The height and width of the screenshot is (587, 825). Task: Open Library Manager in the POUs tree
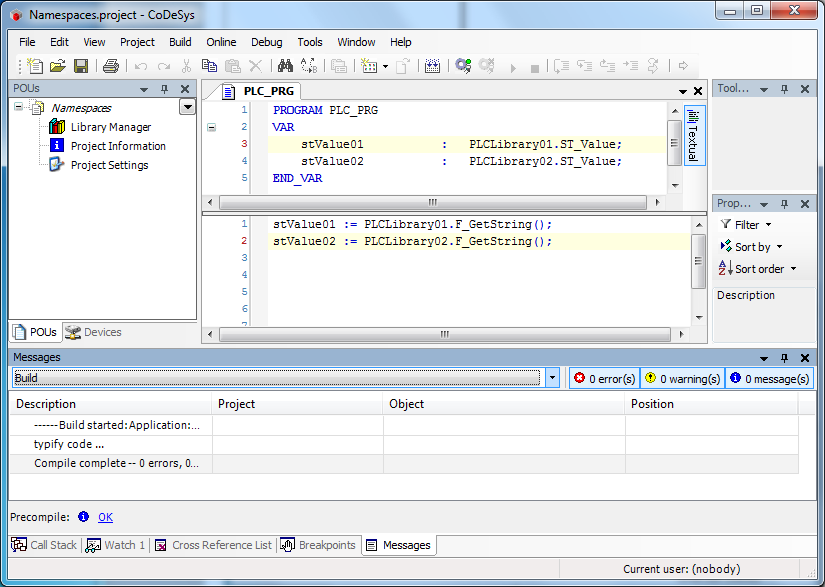tap(110, 127)
